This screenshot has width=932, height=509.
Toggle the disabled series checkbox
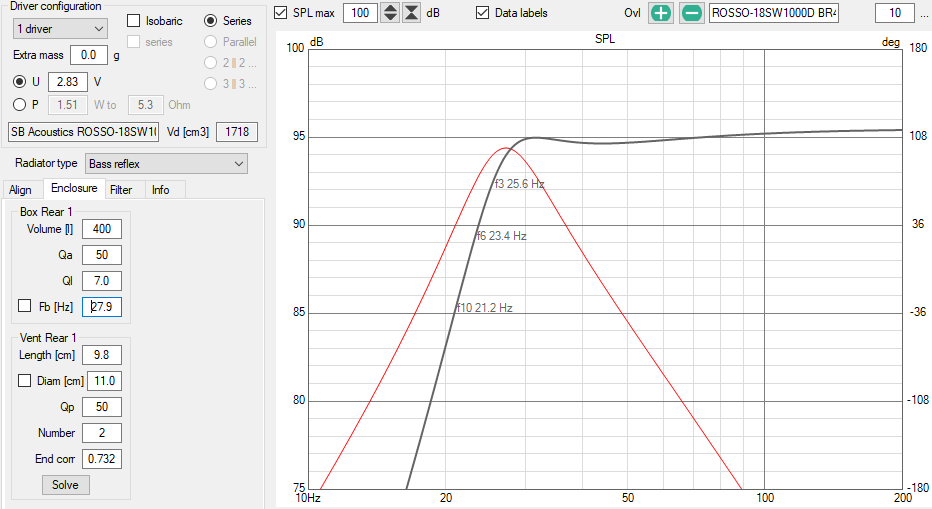tap(134, 42)
